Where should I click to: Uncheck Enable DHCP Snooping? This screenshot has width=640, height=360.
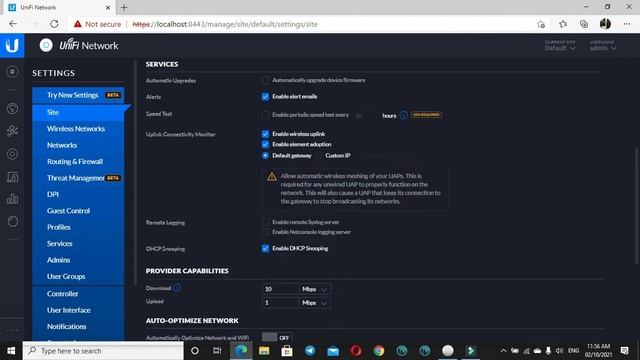[265, 249]
